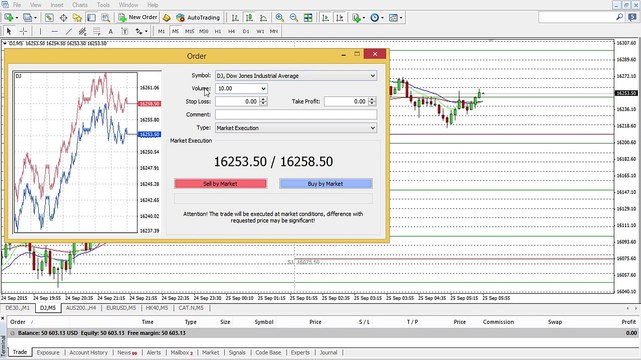Switch timeframe to W1
Viewport: 641px width, 360px height.
point(260,31)
